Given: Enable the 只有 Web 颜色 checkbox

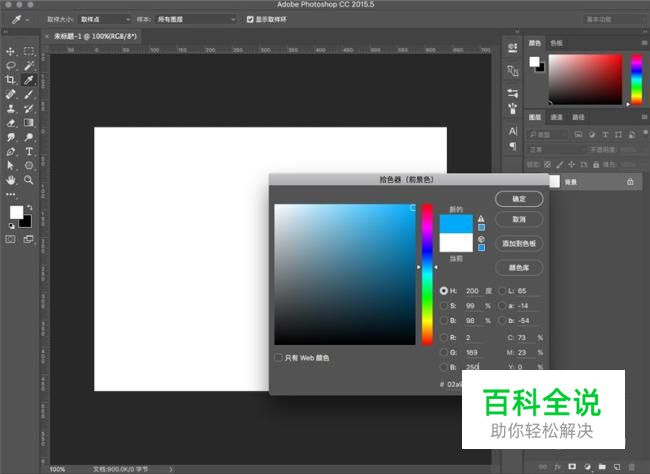Looking at the screenshot, I should point(279,357).
